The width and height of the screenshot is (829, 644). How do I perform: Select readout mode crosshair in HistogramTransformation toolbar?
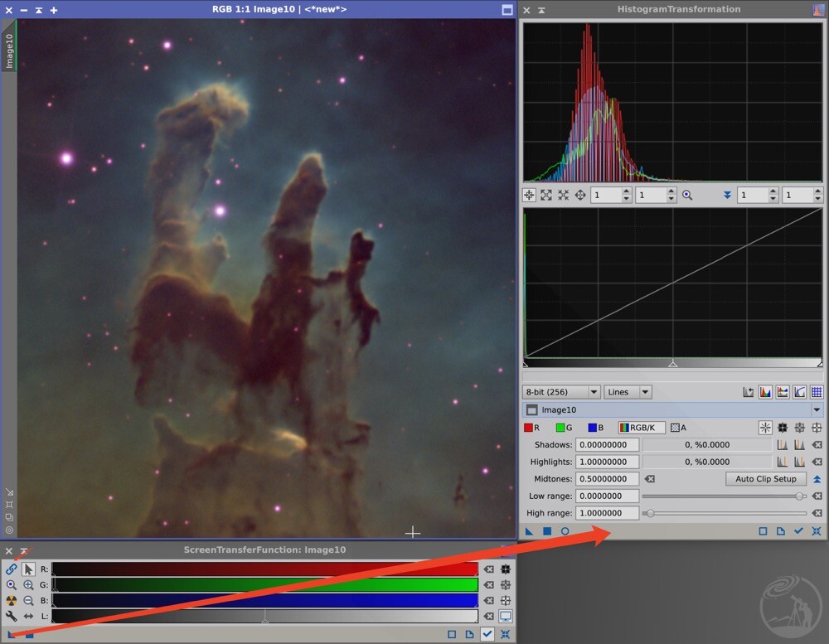click(x=529, y=195)
